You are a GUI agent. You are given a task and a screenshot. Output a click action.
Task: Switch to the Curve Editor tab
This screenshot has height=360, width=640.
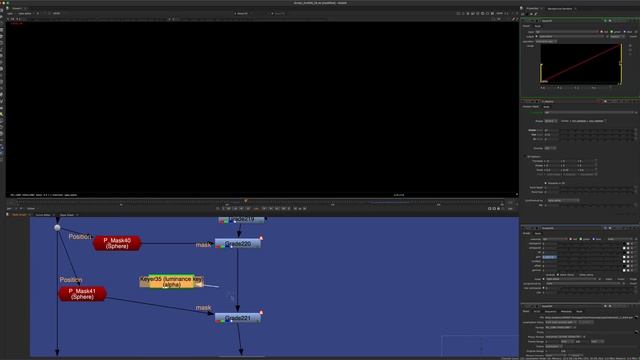point(43,215)
